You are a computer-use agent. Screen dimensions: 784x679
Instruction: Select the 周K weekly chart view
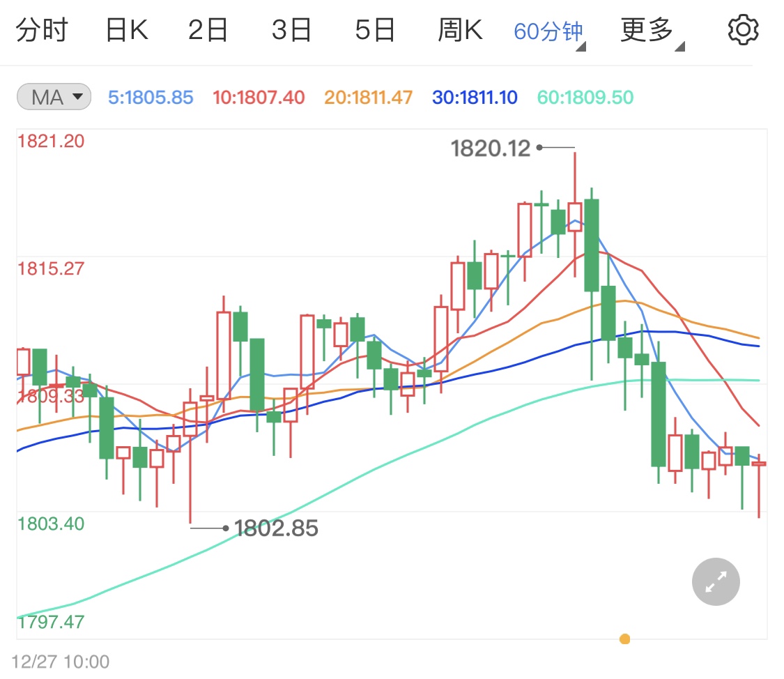pyautogui.click(x=459, y=29)
